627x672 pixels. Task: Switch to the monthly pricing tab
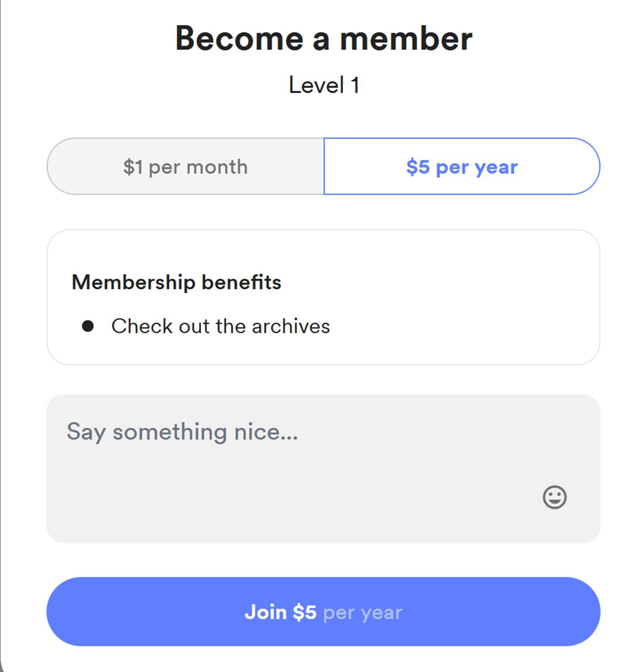click(185, 166)
